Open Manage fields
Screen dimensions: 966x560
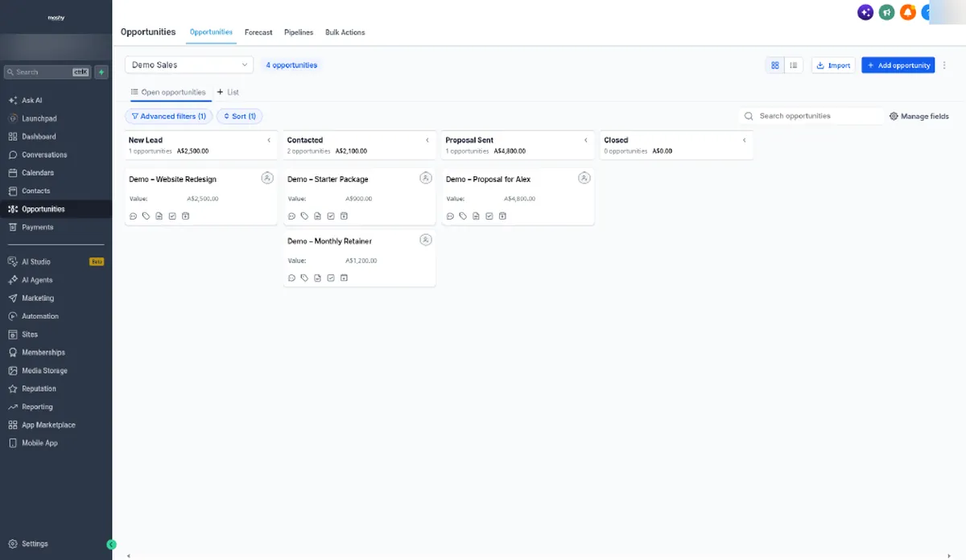(919, 117)
